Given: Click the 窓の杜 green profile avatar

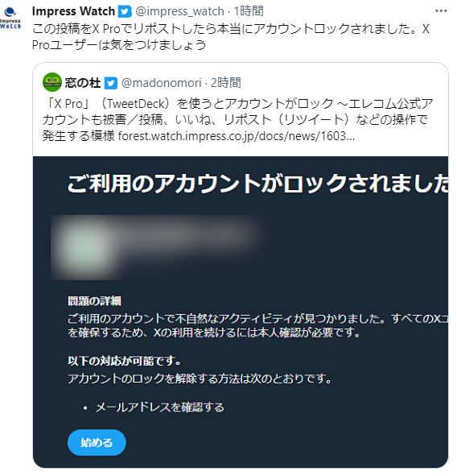Looking at the screenshot, I should (52, 82).
